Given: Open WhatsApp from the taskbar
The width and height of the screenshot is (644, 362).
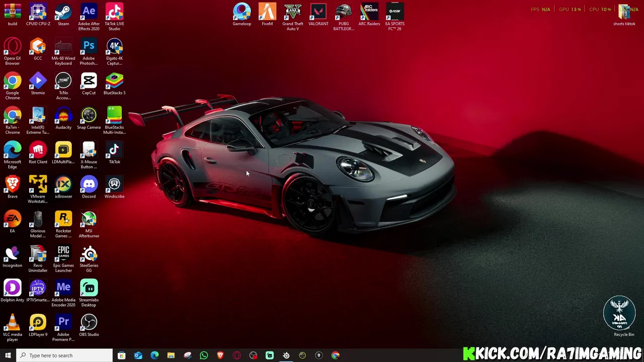Looking at the screenshot, I should [204, 355].
